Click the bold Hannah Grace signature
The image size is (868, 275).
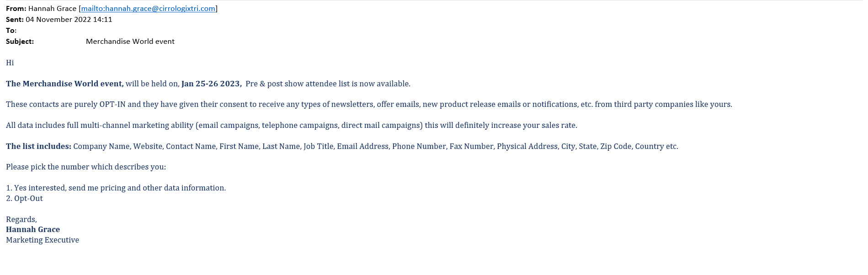pyautogui.click(x=33, y=229)
